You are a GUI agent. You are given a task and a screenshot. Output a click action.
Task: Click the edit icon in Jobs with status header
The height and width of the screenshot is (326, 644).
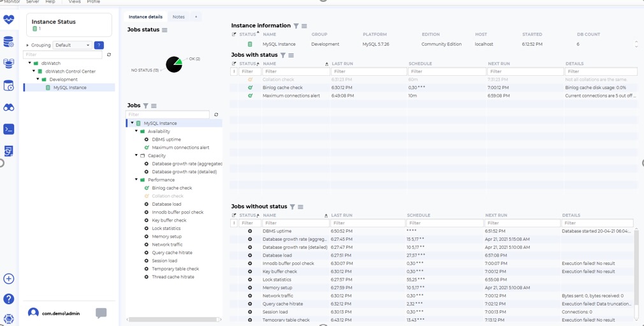(x=234, y=64)
